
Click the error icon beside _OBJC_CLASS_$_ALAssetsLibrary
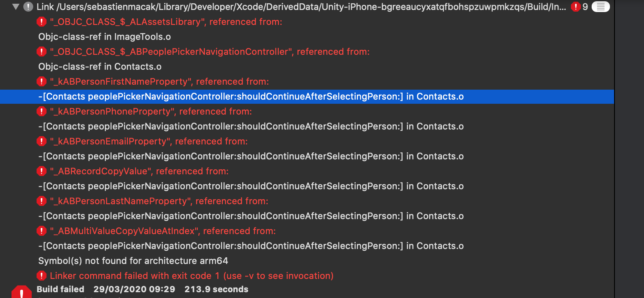click(42, 22)
